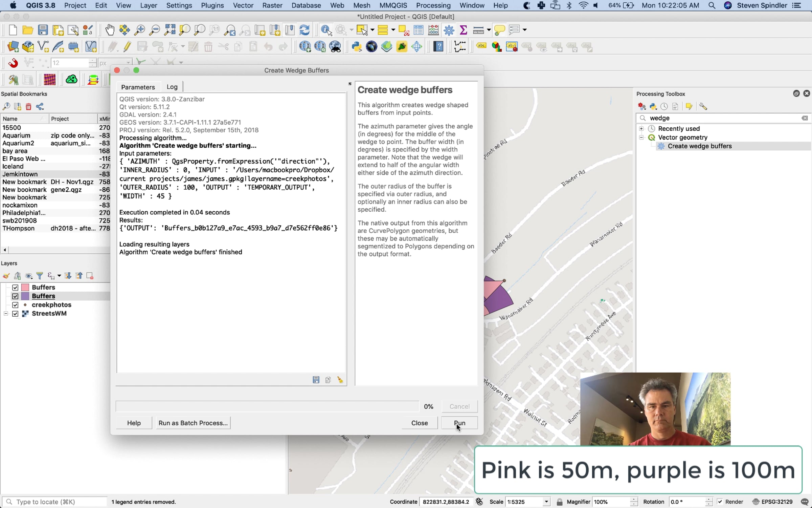This screenshot has width=812, height=508.
Task: Select Create wedge buffers in toolbox
Action: (700, 146)
